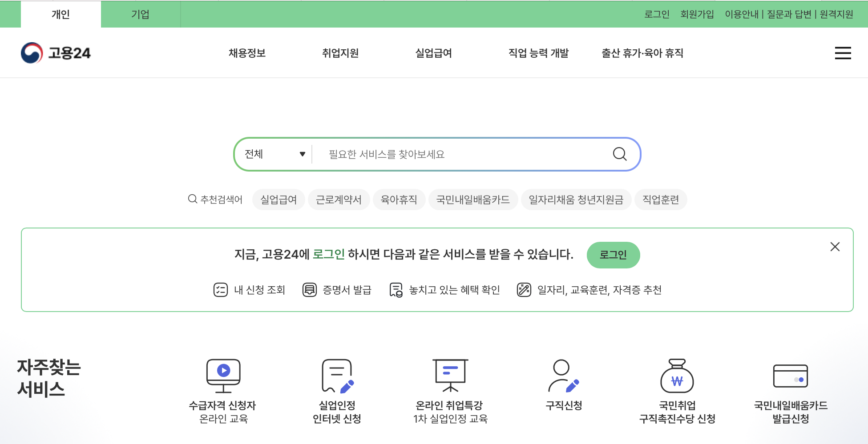Open the 회원가입 link
This screenshot has height=444, width=868.
[x=697, y=14]
